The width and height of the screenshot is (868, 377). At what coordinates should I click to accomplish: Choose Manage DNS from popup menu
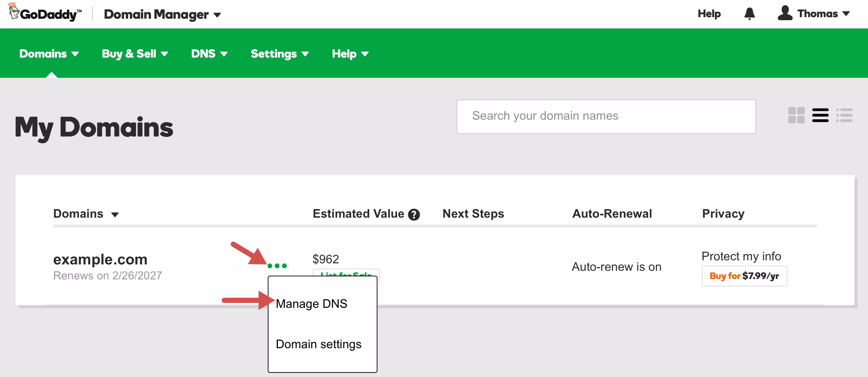(312, 304)
